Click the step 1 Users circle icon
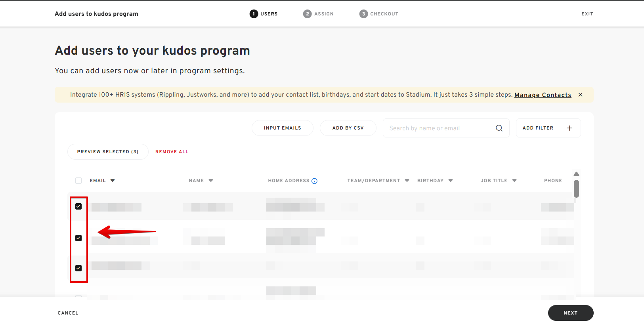Viewport: 644px width, 328px height. point(254,14)
